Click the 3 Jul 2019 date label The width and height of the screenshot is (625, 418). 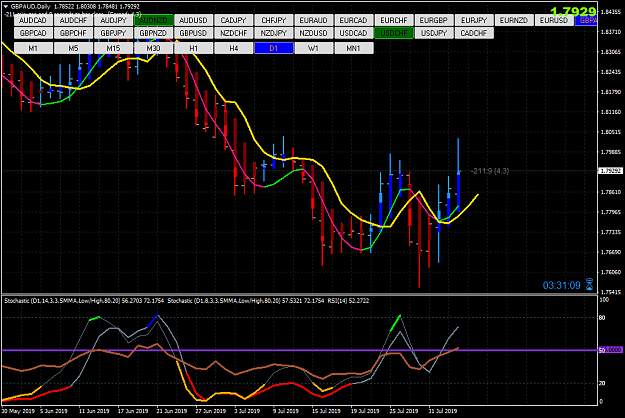(247, 411)
